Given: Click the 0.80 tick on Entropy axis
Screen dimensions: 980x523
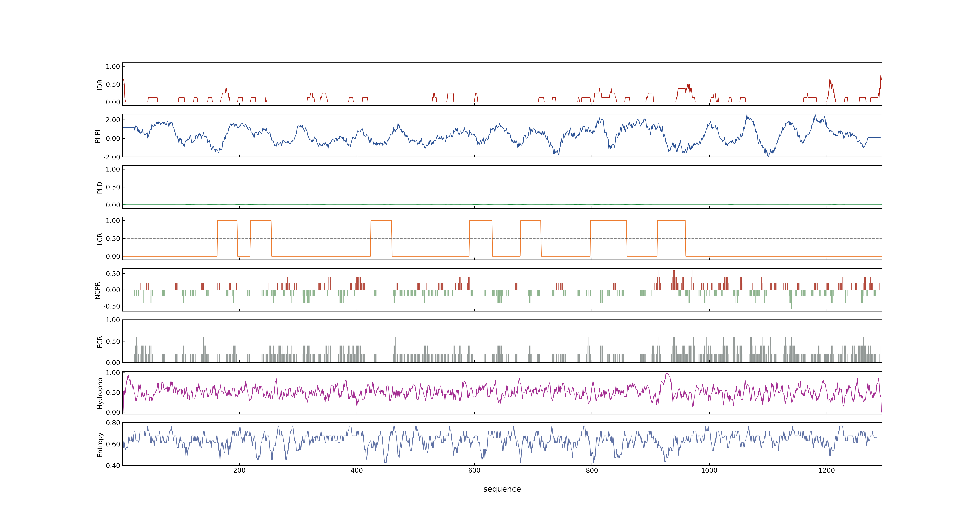Looking at the screenshot, I should click(113, 423).
